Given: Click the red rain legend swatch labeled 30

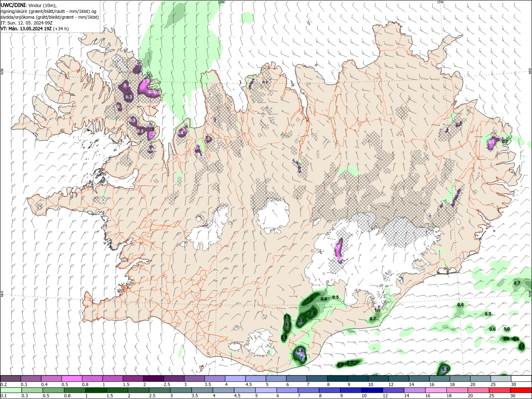Looking at the screenshot, I should pos(521,390).
